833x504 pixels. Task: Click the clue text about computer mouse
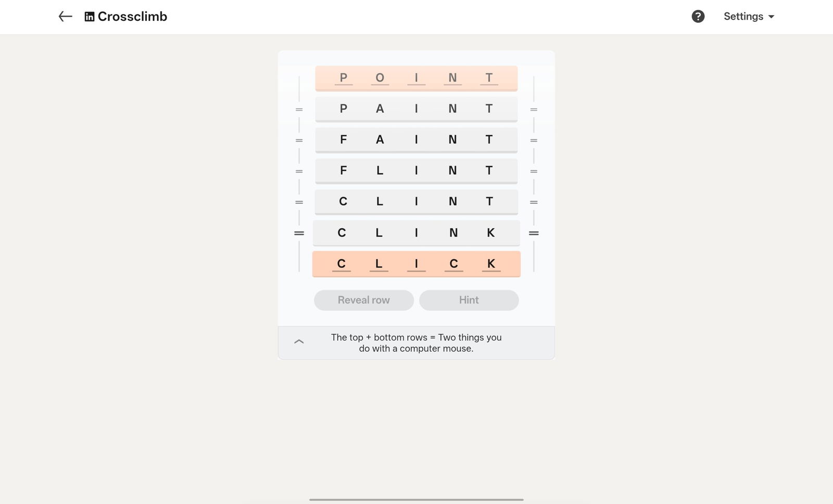[416, 343]
